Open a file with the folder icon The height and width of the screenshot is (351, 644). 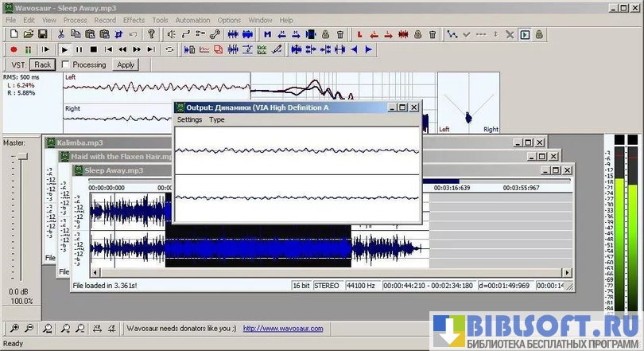(x=29, y=34)
